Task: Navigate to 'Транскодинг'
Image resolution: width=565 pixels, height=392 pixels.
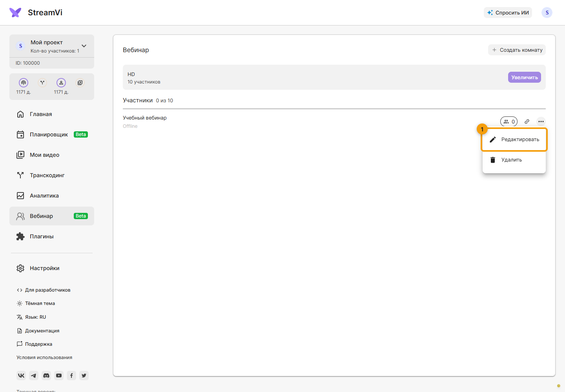Action: tap(52, 175)
